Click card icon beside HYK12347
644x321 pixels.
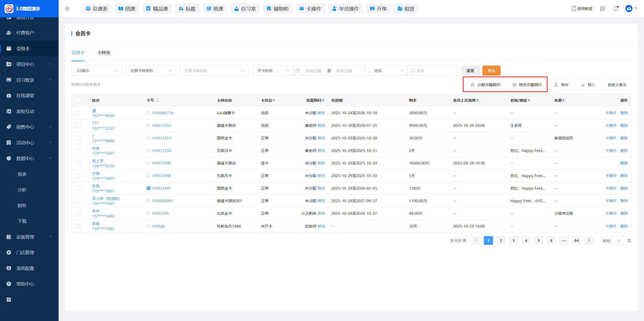click(148, 188)
